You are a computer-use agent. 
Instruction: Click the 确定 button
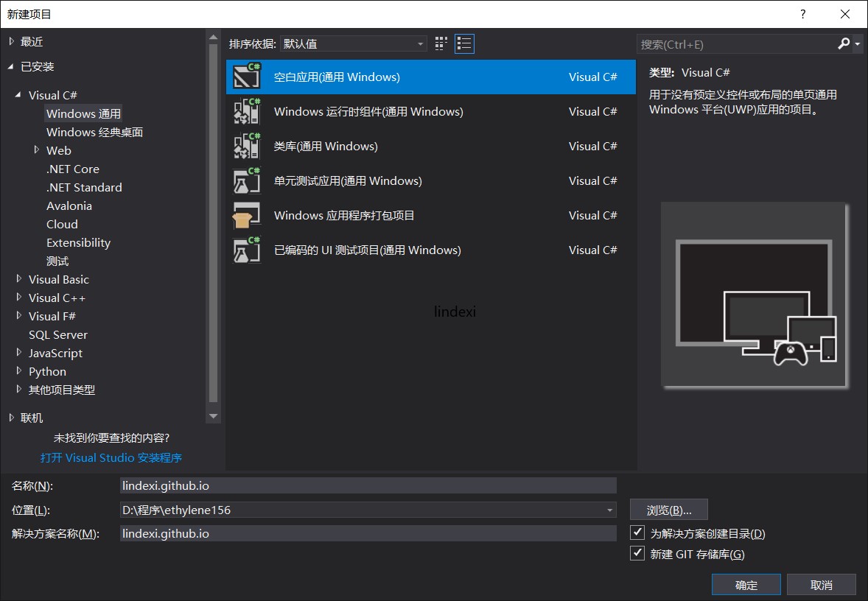click(746, 584)
